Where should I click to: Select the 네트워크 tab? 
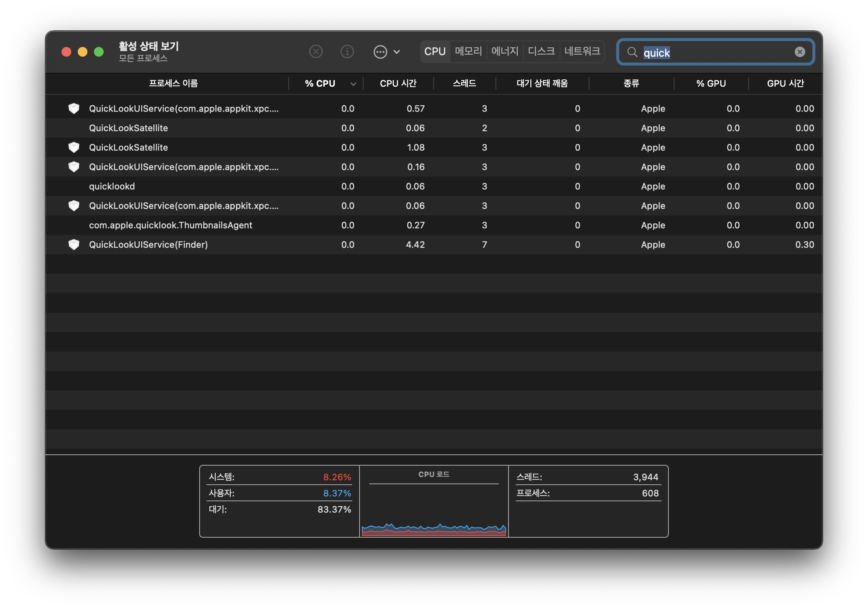click(582, 51)
